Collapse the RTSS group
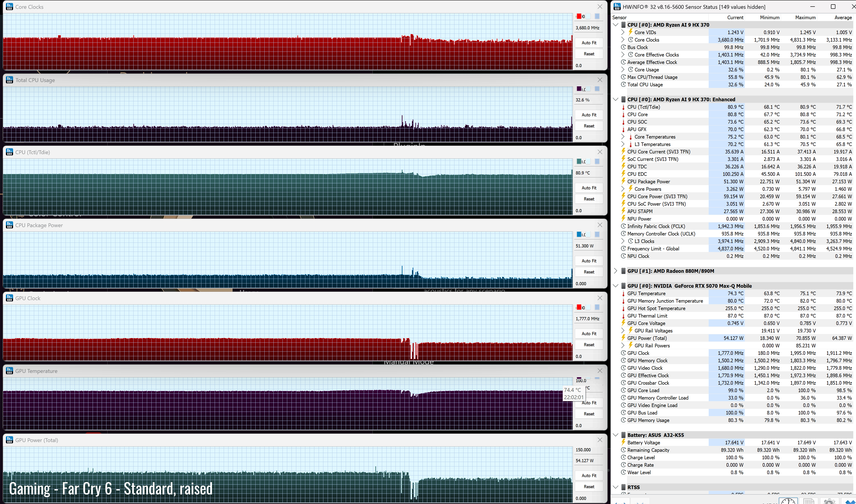The height and width of the screenshot is (504, 856). [x=616, y=487]
